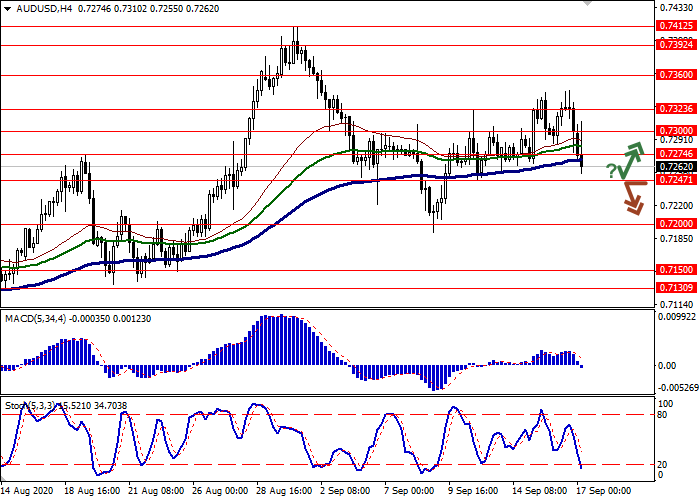Click the green question mark symbol
700x500 pixels.
(x=611, y=173)
